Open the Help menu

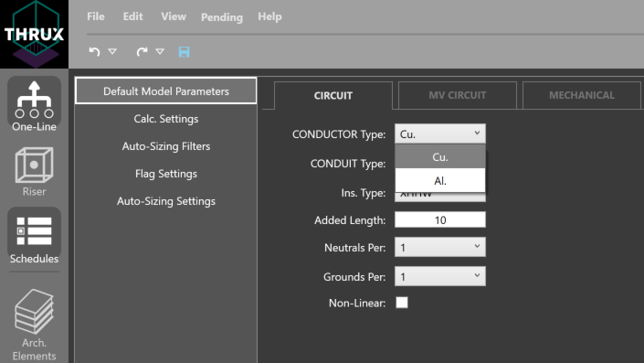269,16
